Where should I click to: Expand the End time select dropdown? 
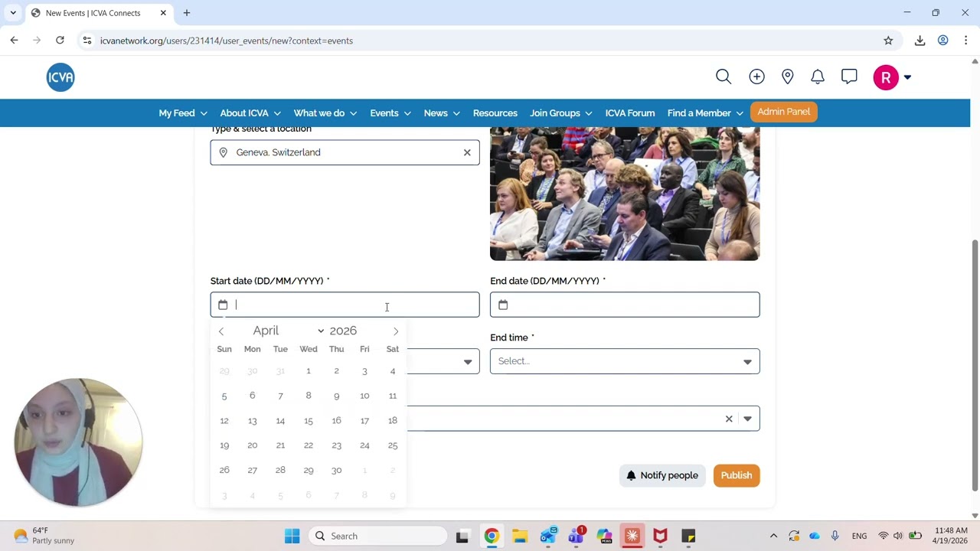coord(625,361)
